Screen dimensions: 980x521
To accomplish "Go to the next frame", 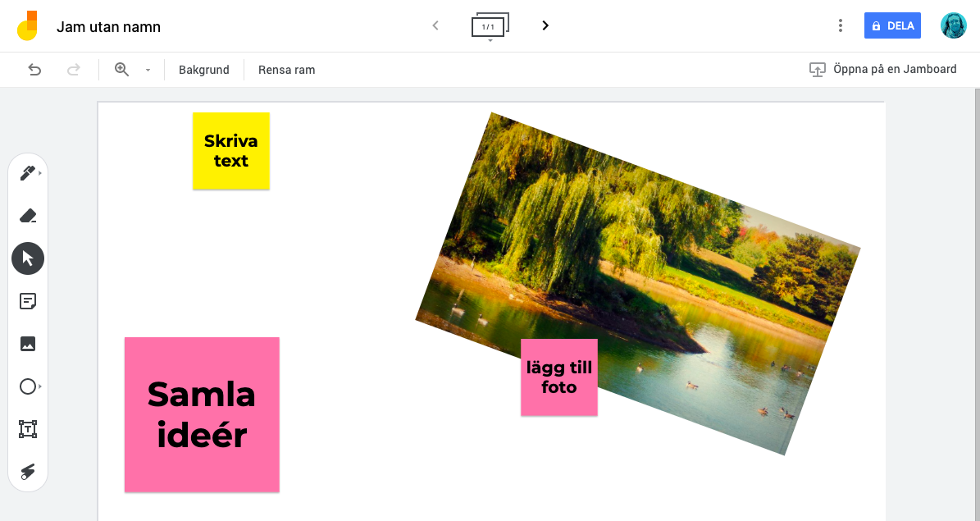I will (x=545, y=25).
